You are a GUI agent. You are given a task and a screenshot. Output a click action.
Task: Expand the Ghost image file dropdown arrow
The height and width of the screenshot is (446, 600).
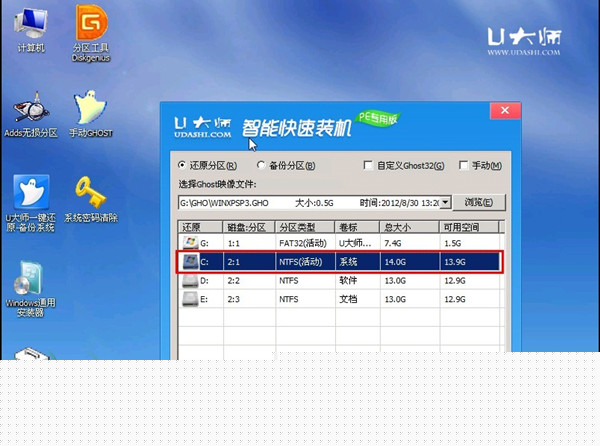point(445,203)
